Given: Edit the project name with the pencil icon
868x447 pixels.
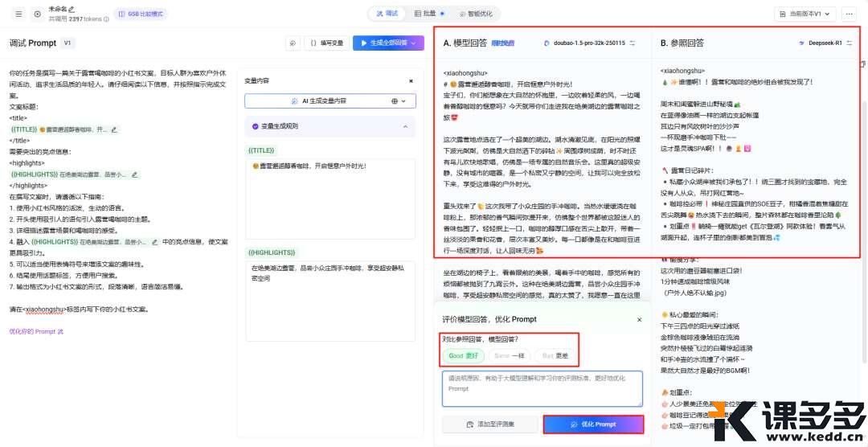Looking at the screenshot, I should tap(72, 10).
